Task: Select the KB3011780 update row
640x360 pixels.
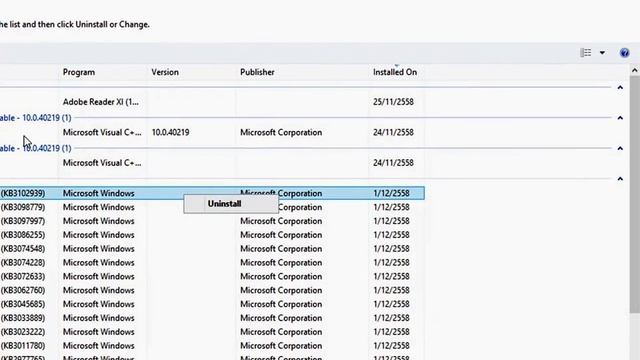Action: click(212, 346)
